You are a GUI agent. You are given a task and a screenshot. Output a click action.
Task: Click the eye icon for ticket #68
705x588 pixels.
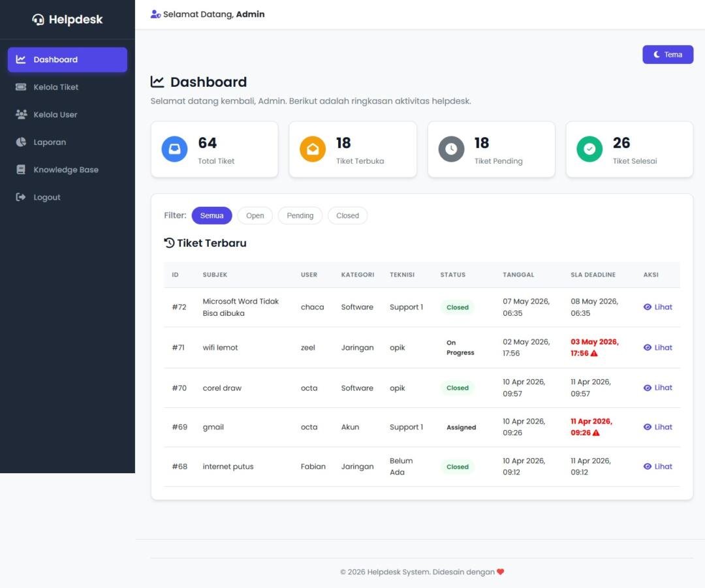click(648, 467)
